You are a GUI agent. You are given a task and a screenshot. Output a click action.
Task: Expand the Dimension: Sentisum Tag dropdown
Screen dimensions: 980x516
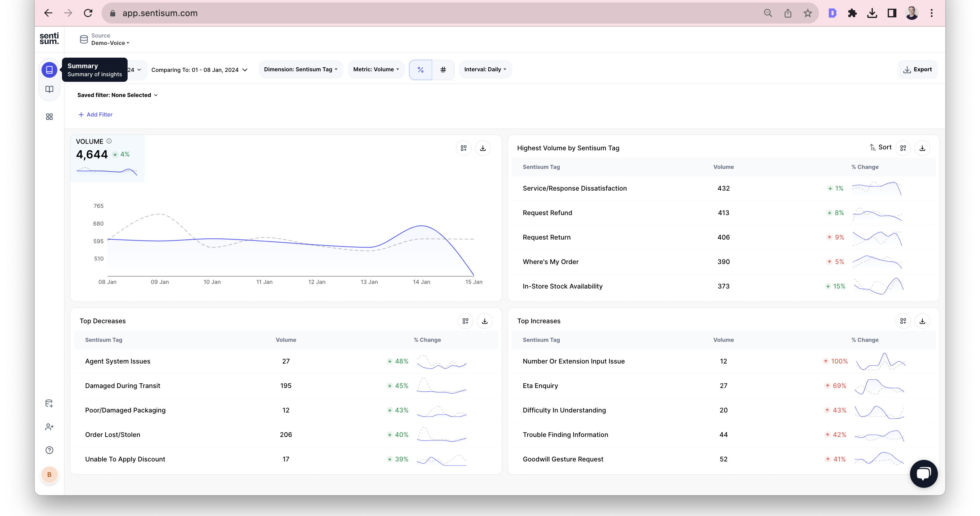coord(300,69)
